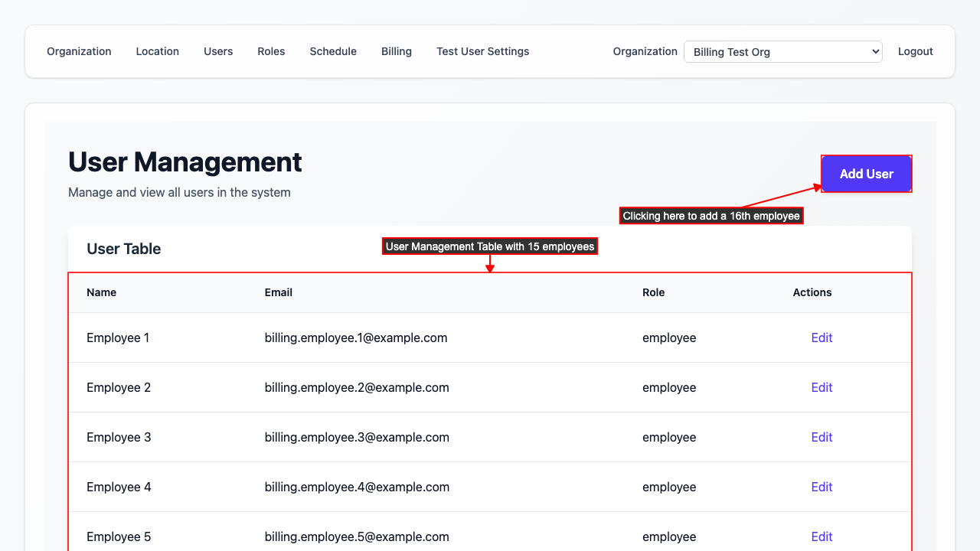Edit the Employee 5 entry

tap(822, 536)
